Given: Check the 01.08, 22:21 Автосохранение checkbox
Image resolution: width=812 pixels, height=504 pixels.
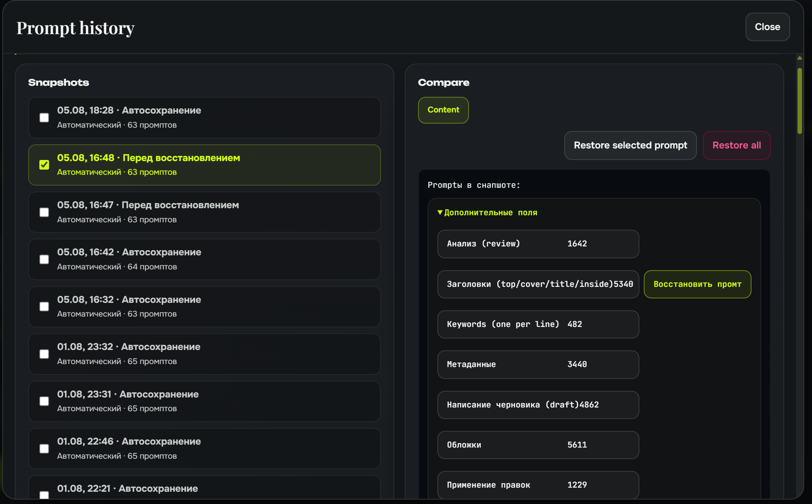Looking at the screenshot, I should pyautogui.click(x=44, y=495).
